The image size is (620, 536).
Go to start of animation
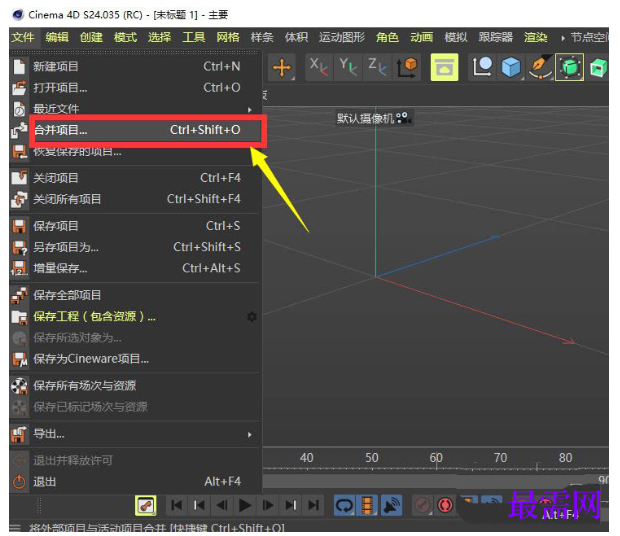click(x=176, y=506)
